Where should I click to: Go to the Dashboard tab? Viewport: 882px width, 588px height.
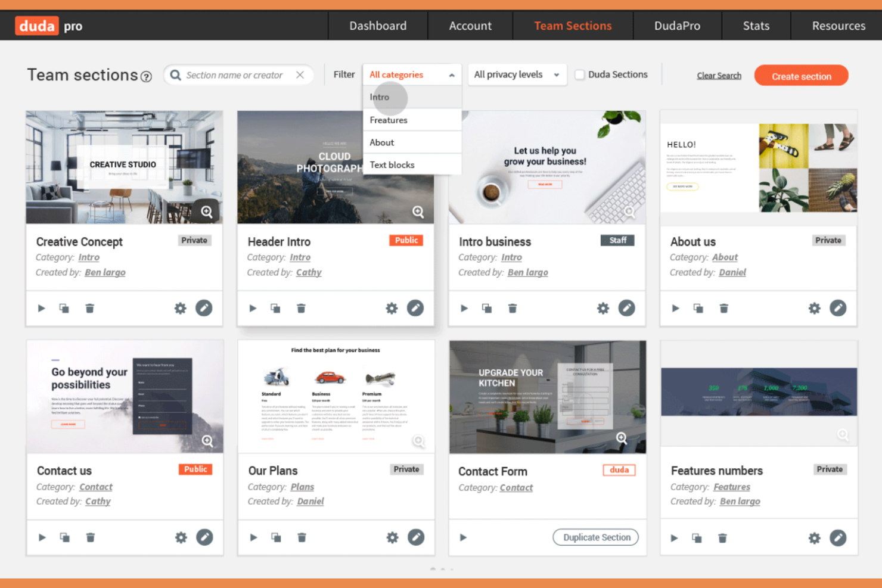tap(378, 26)
